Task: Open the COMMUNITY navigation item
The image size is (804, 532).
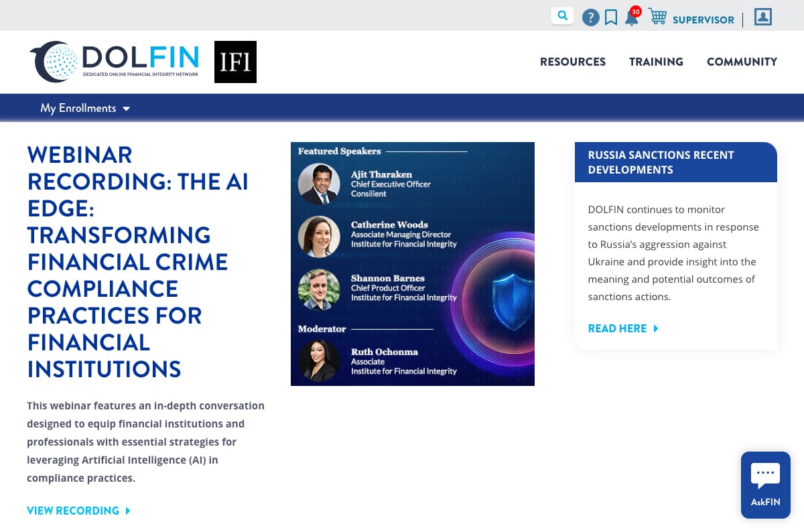Action: [742, 62]
